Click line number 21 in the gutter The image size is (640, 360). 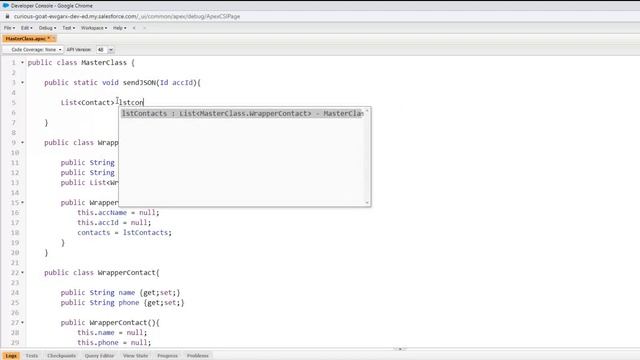pos(15,262)
